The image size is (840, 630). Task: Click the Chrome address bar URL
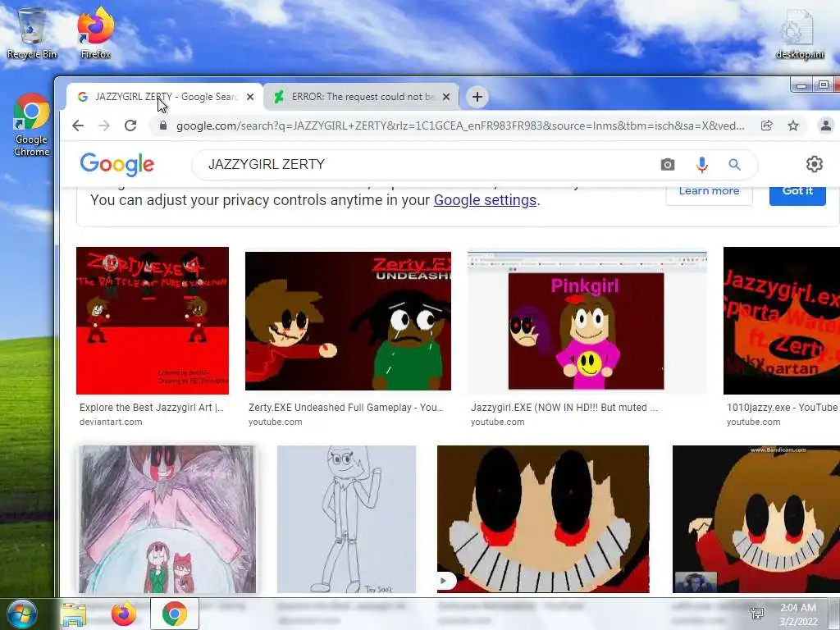(460, 126)
